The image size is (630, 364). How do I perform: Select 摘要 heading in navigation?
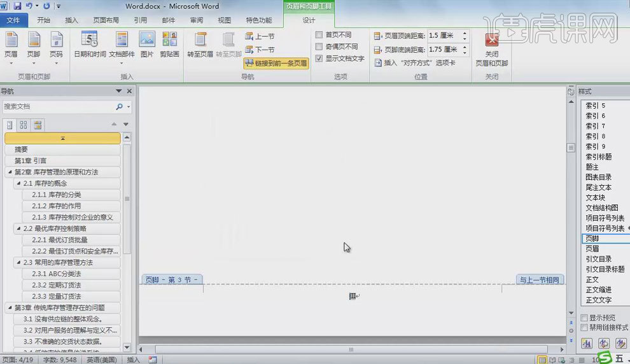coord(62,150)
